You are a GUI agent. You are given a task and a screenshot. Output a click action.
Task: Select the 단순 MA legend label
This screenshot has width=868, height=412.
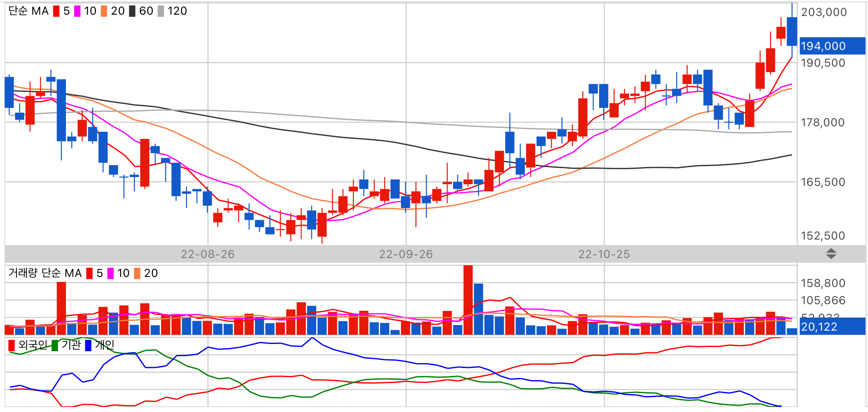(29, 11)
